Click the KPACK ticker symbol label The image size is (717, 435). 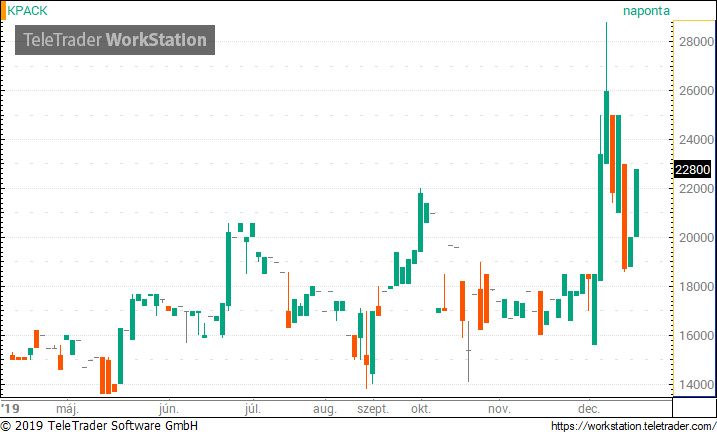(27, 11)
